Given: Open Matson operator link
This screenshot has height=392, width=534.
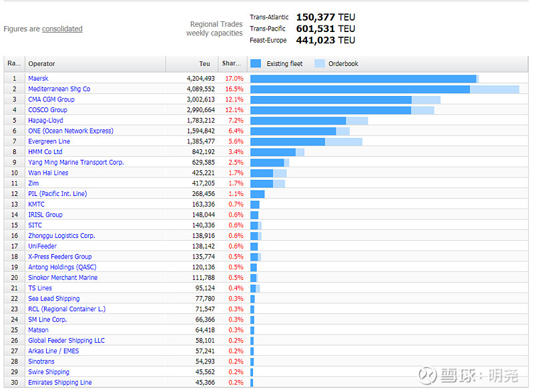Looking at the screenshot, I should click(x=38, y=330).
